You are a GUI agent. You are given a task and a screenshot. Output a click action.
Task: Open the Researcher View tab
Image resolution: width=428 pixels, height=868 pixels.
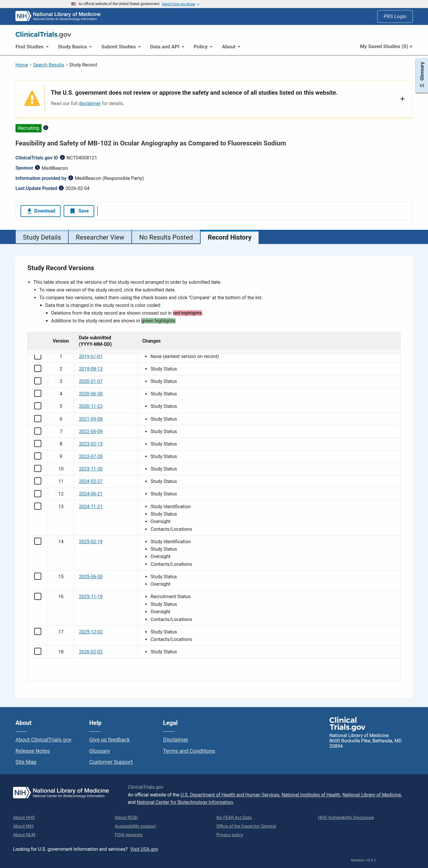100,237
